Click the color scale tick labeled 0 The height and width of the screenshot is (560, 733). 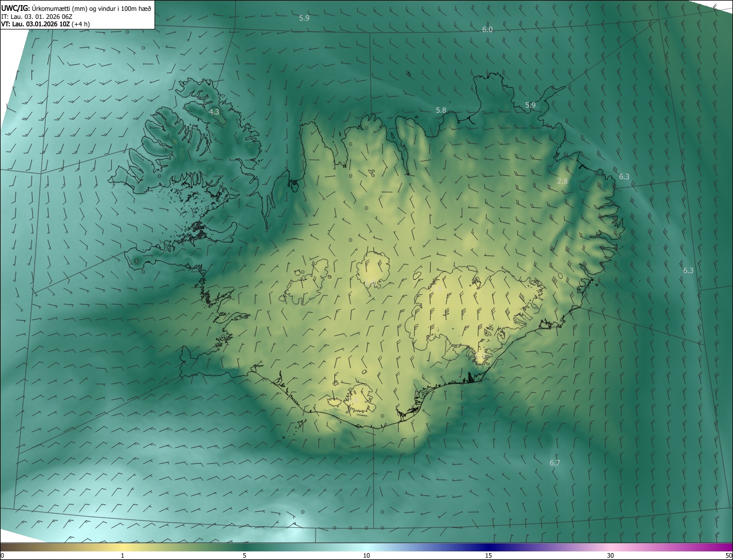[x=2, y=555]
